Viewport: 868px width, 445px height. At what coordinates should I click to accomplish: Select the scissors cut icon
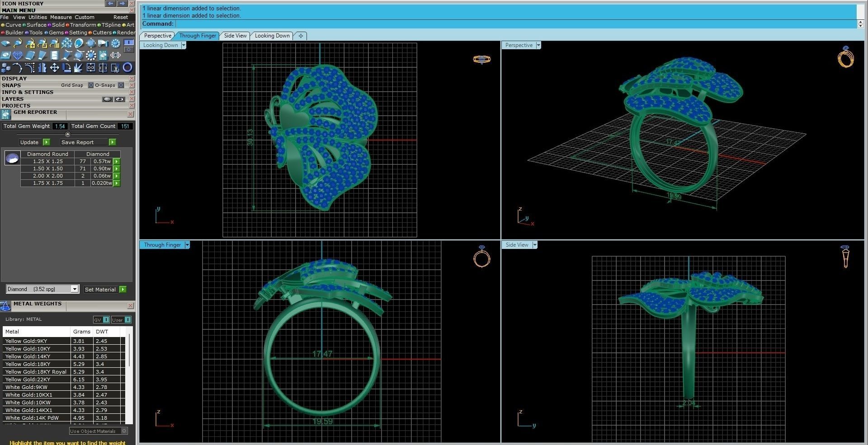pyautogui.click(x=115, y=68)
